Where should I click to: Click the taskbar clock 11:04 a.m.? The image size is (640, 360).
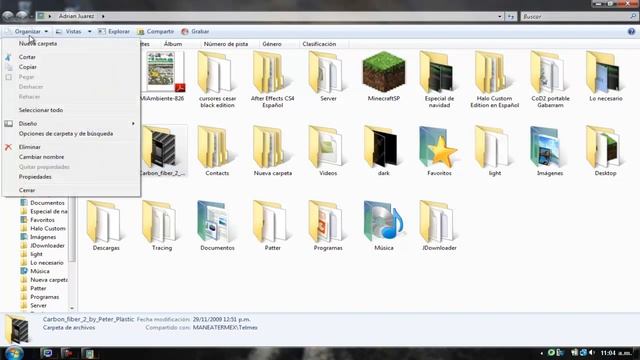tap(616, 353)
